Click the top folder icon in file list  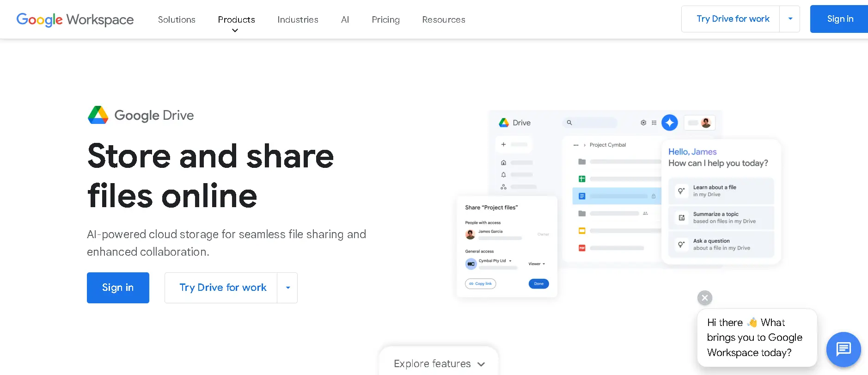[x=582, y=162]
